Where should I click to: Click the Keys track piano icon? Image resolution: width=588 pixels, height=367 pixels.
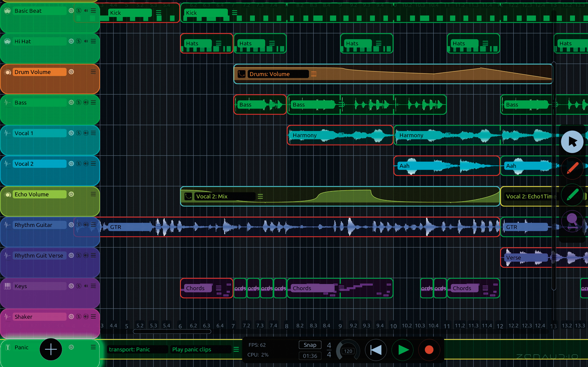pos(7,286)
